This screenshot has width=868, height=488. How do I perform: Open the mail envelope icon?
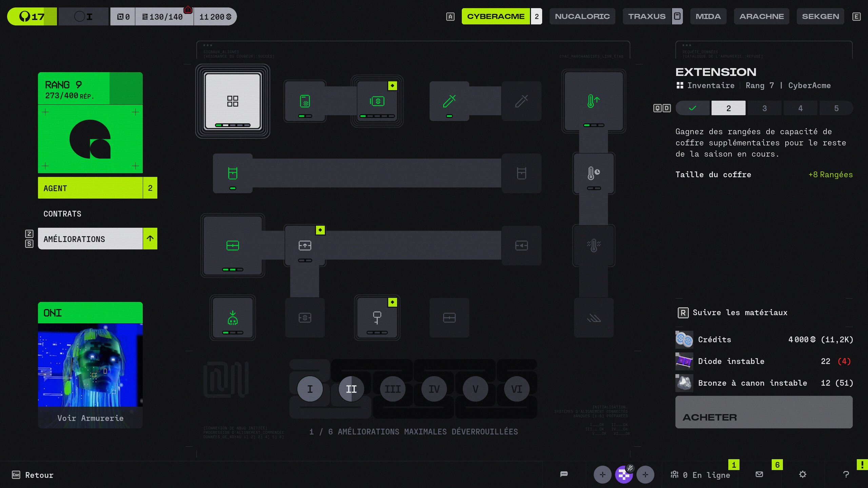point(759,474)
